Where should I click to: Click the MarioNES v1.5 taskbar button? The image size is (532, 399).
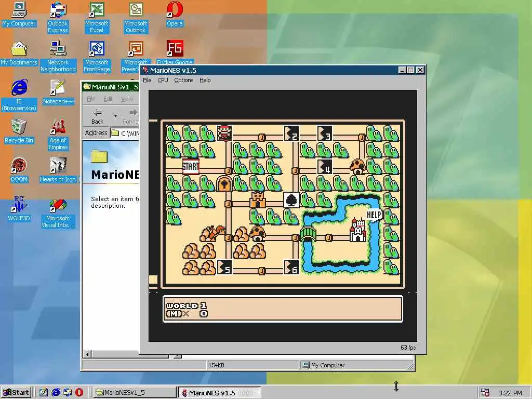pyautogui.click(x=220, y=392)
